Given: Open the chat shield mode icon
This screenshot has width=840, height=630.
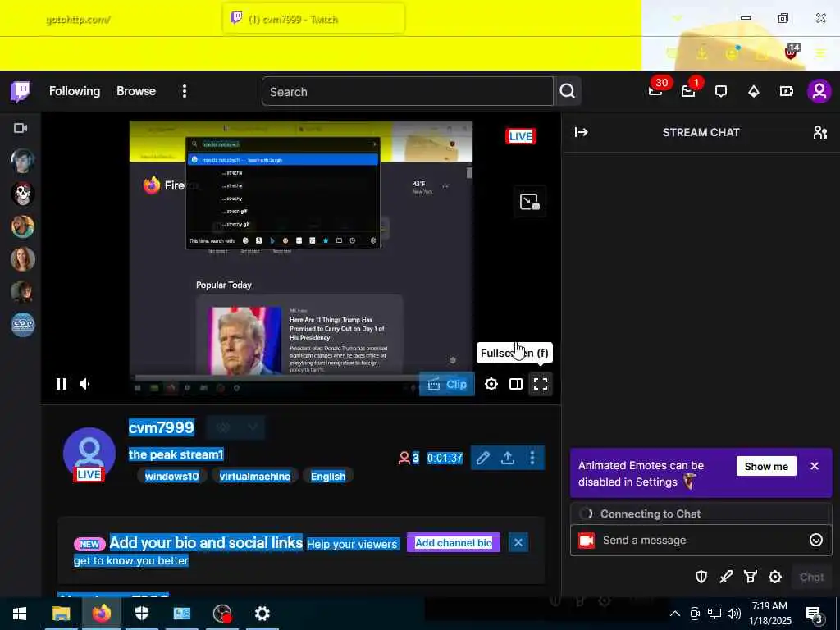Looking at the screenshot, I should (701, 577).
